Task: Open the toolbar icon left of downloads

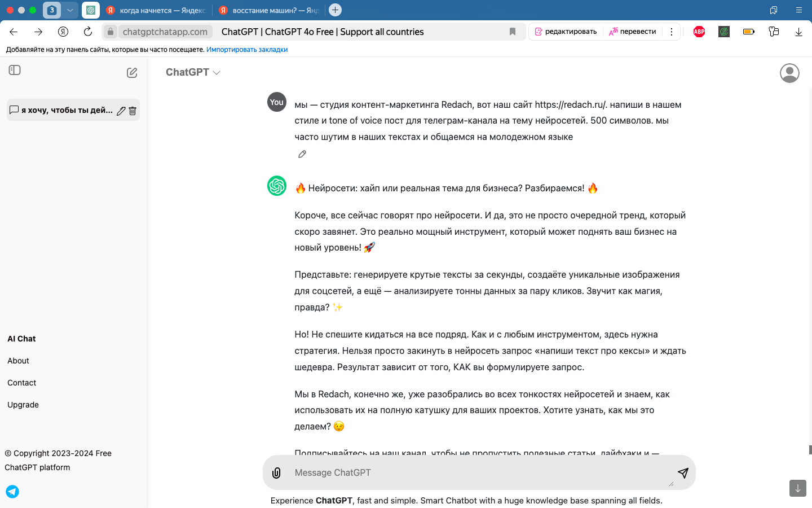Action: (774, 32)
